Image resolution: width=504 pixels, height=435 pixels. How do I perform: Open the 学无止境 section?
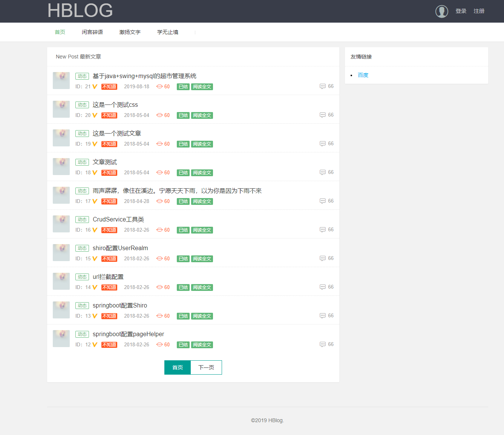tap(167, 32)
